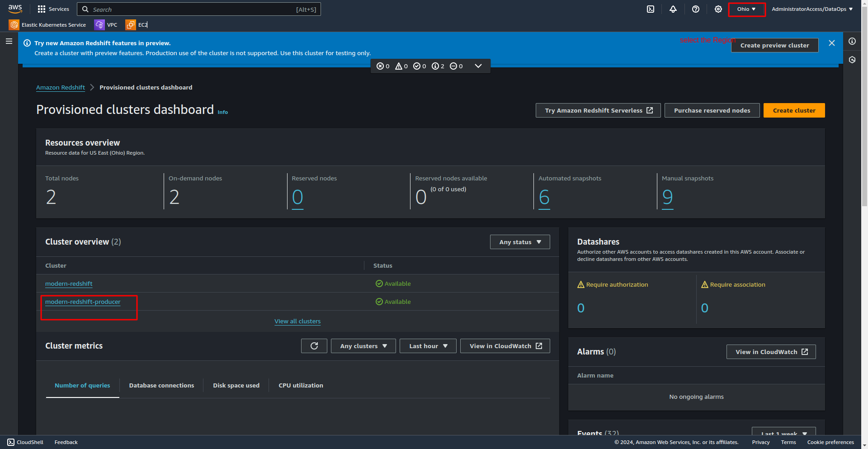Switch to the Number of queries tab
The image size is (868, 449).
click(82, 385)
